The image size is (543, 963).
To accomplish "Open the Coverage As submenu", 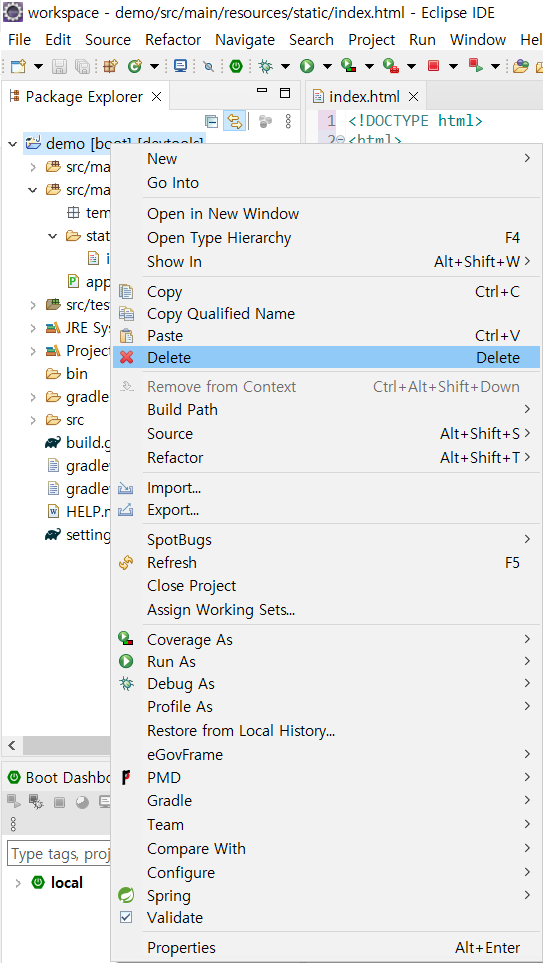I will pyautogui.click(x=326, y=639).
